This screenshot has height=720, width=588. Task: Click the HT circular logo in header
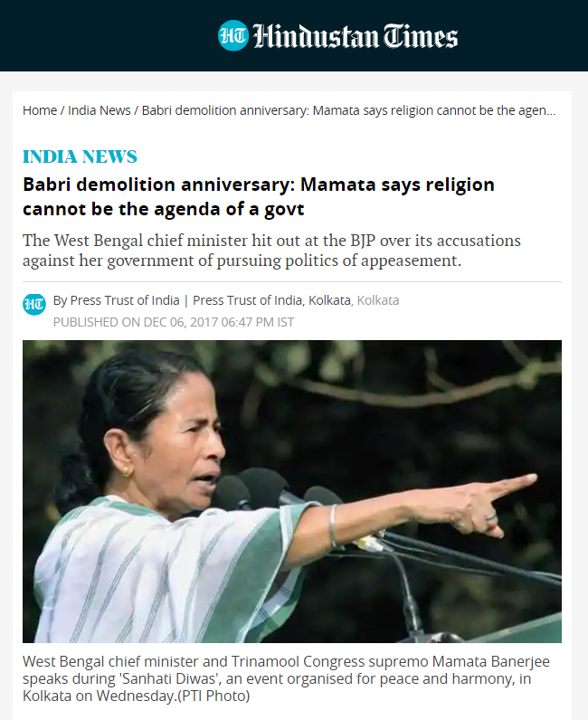[x=232, y=35]
